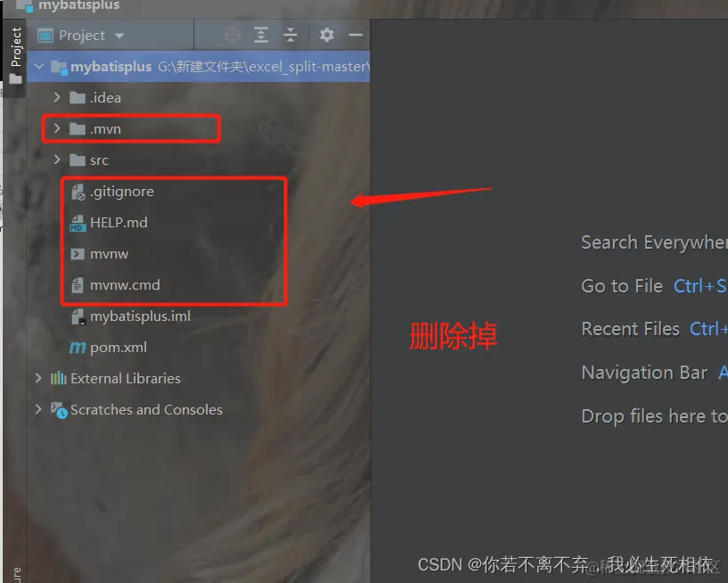Select the .gitignore file
This screenshot has height=583, width=728.
click(x=122, y=192)
